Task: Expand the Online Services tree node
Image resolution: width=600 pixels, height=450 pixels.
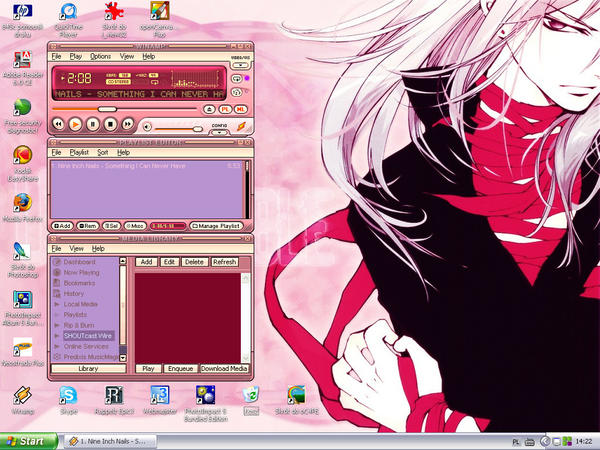Action: pyautogui.click(x=57, y=346)
